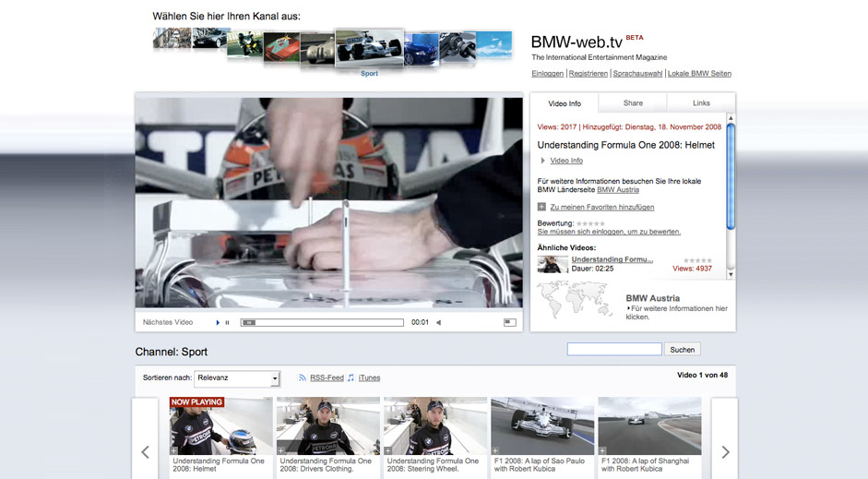868x479 pixels.
Task: Click the iTunes music note icon
Action: pyautogui.click(x=351, y=377)
